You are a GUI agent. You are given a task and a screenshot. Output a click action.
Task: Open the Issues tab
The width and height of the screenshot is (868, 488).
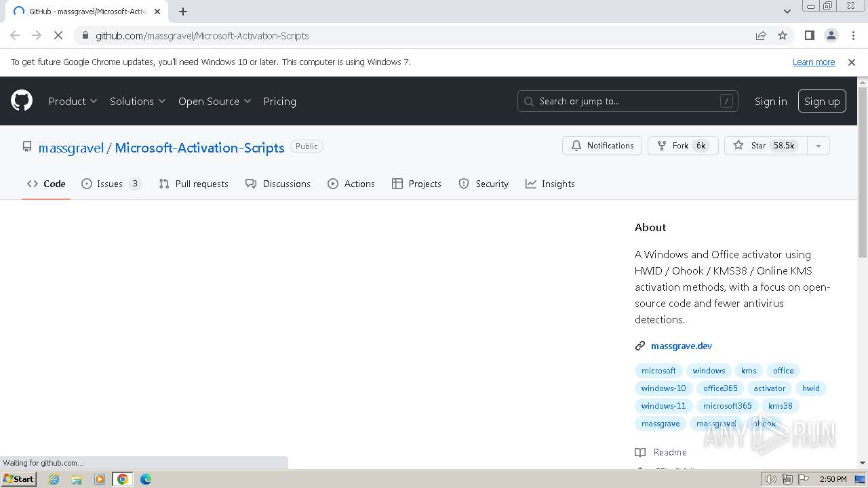click(x=111, y=184)
